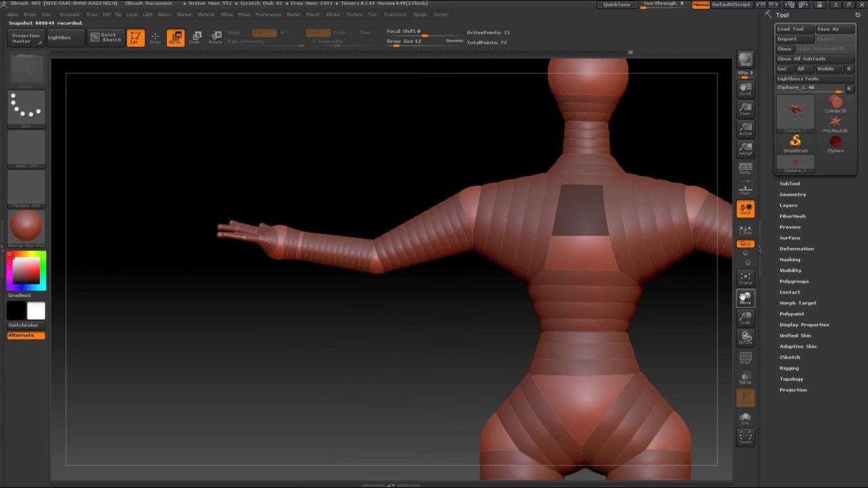Pick a color in the color picker square
This screenshot has height=488, width=868.
coord(26,270)
